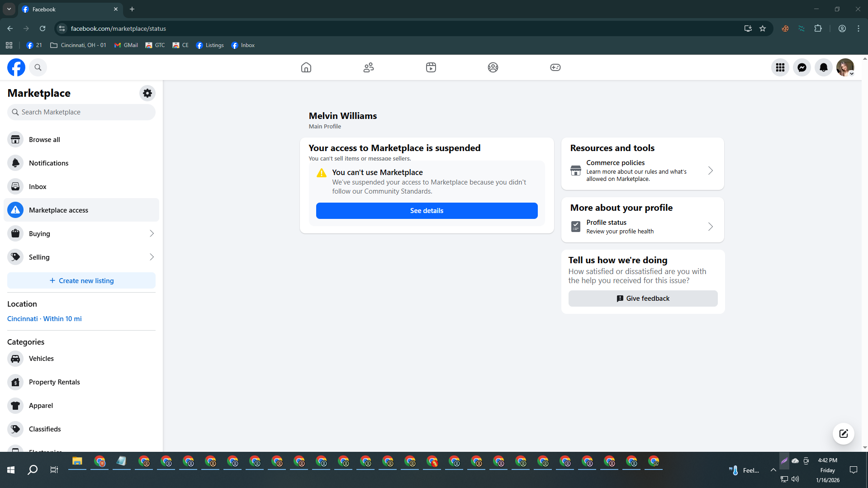
Task: Focus the Search Marketplace field
Action: click(81, 112)
